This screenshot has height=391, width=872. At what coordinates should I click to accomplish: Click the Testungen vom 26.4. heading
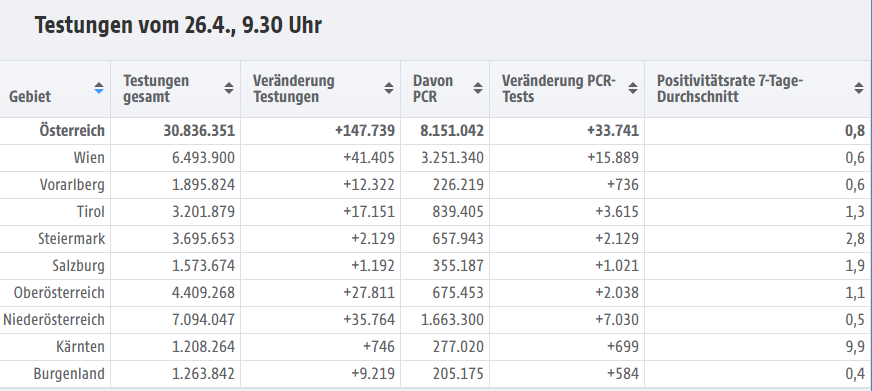click(x=178, y=25)
